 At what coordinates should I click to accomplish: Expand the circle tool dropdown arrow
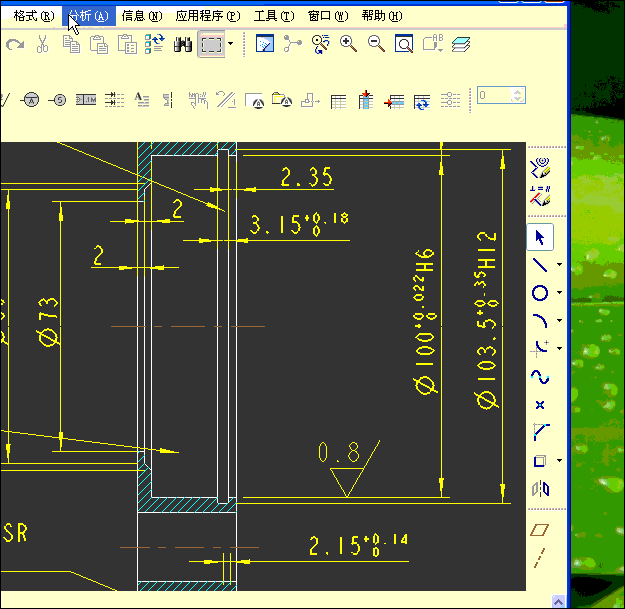[560, 293]
